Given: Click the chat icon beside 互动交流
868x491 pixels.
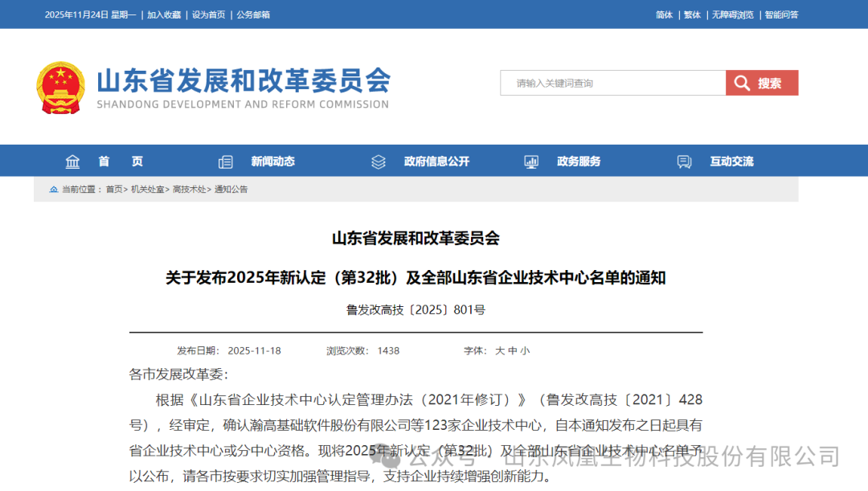Looking at the screenshot, I should (684, 162).
